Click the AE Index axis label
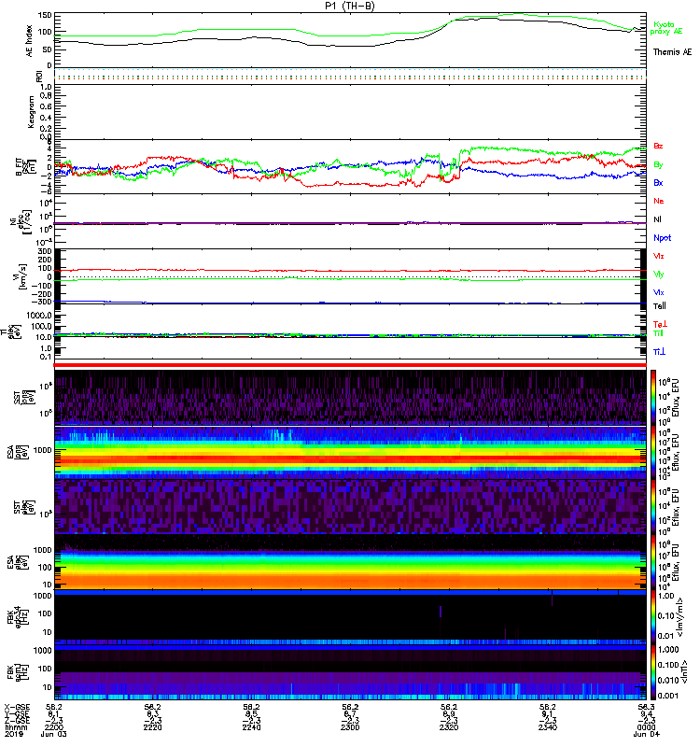This screenshot has width=700, height=747. [x=30, y=41]
